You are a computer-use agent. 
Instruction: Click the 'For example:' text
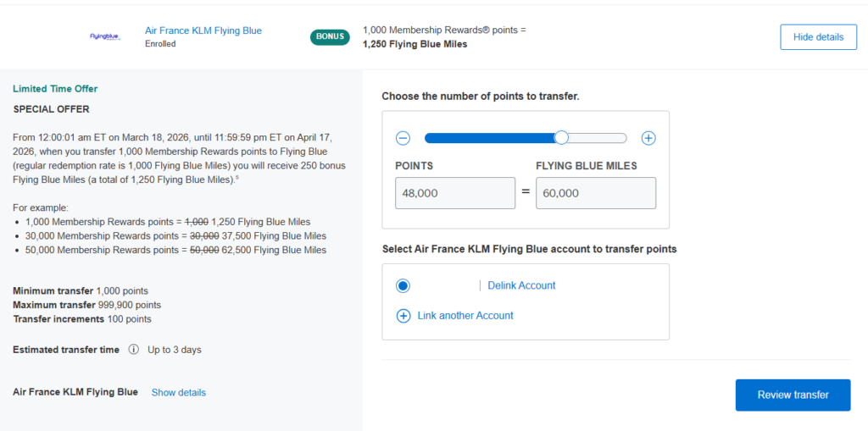41,208
